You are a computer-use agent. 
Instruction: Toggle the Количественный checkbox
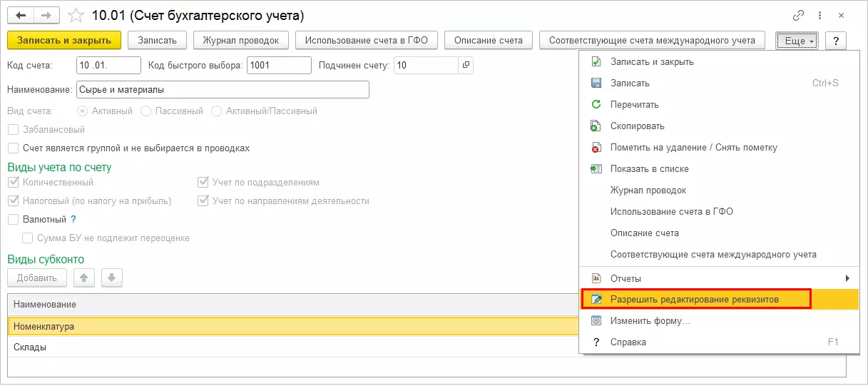pos(13,183)
